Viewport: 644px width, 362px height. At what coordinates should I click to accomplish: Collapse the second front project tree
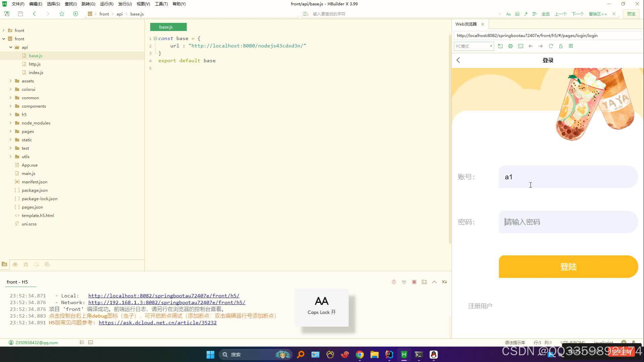coord(4,39)
